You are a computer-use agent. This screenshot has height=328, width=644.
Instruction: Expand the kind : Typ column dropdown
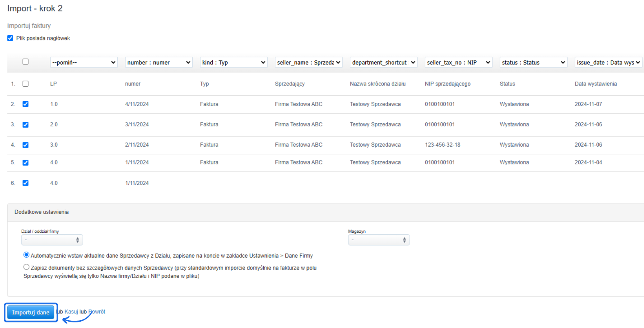234,63
